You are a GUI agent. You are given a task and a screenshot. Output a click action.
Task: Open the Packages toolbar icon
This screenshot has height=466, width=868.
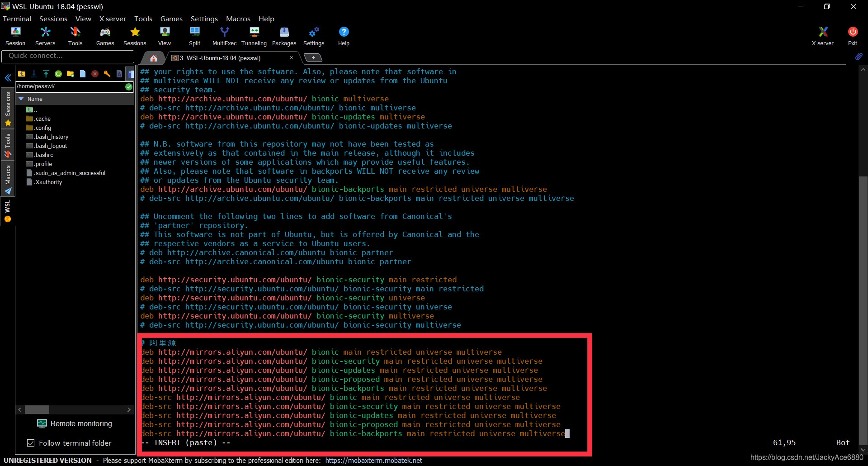tap(284, 36)
